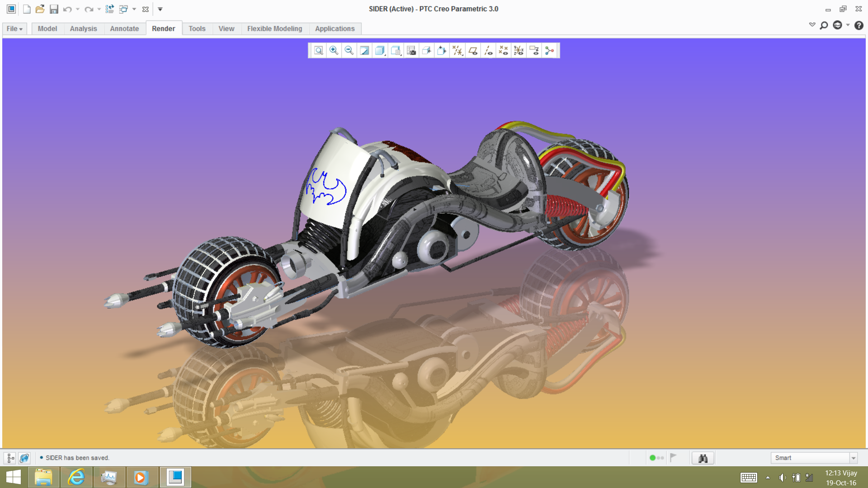Click the Zoom In magnifier icon
868x488 pixels.
point(334,51)
